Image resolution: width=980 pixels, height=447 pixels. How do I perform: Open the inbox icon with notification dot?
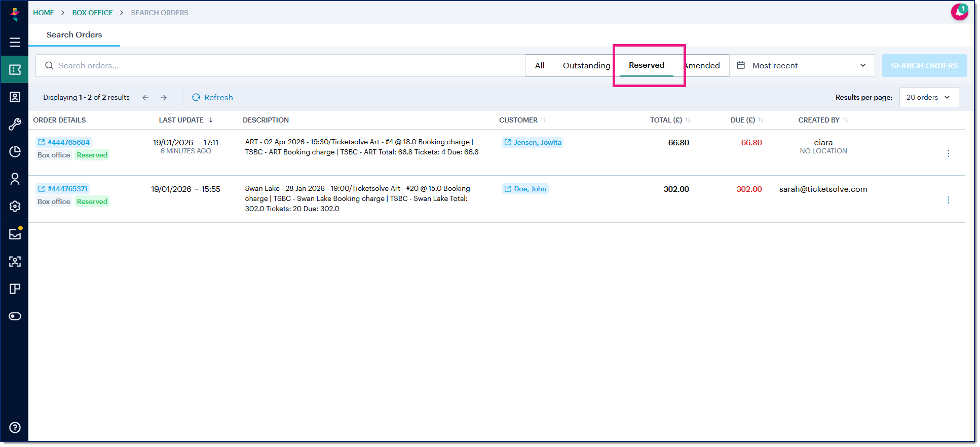tap(15, 233)
